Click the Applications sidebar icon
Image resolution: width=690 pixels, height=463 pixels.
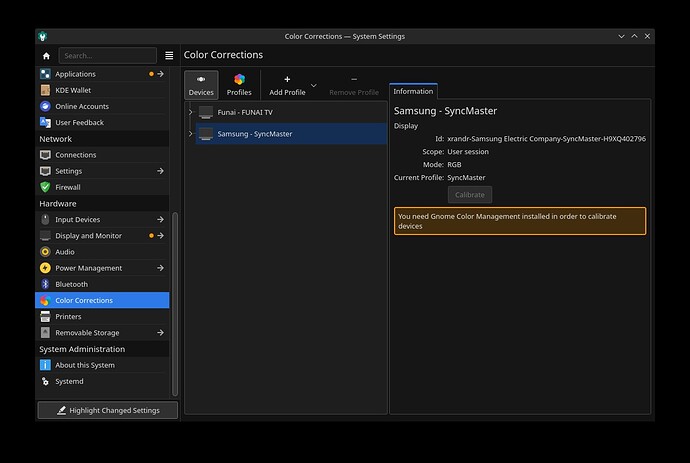tap(45, 74)
